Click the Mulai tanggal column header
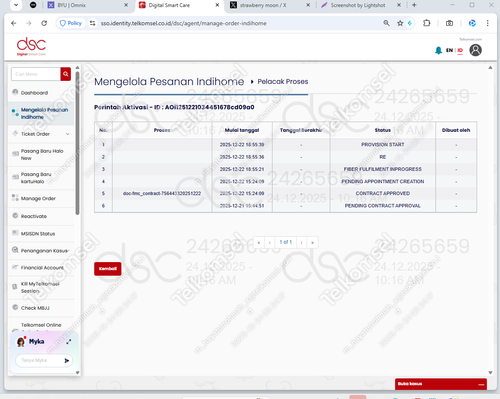The height and width of the screenshot is (399, 500). coord(242,130)
